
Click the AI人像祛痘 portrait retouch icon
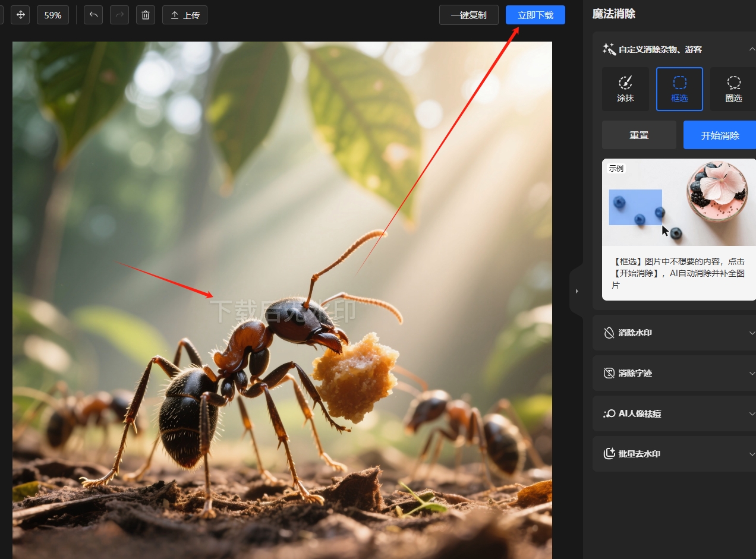pyautogui.click(x=609, y=413)
